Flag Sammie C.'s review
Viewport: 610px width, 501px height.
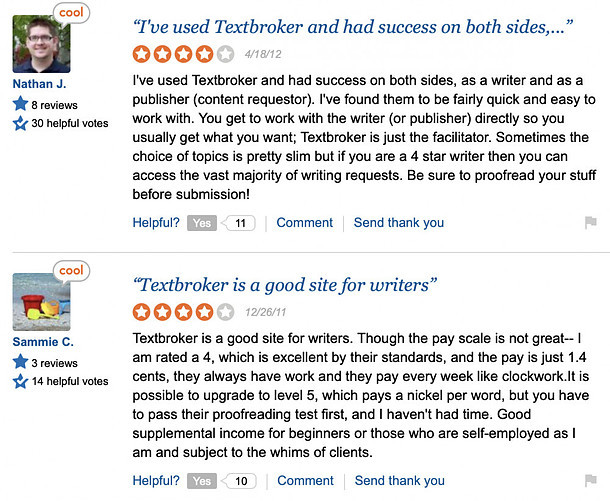pos(590,480)
